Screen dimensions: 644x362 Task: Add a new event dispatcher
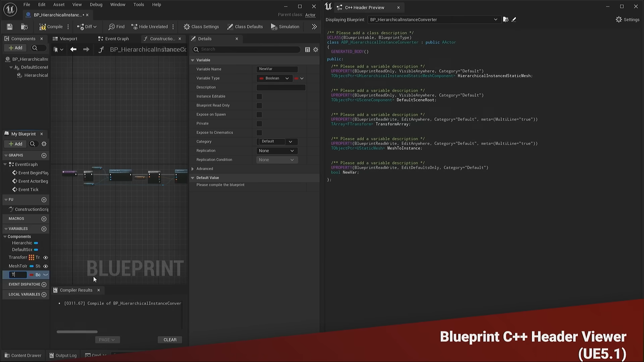(44, 285)
